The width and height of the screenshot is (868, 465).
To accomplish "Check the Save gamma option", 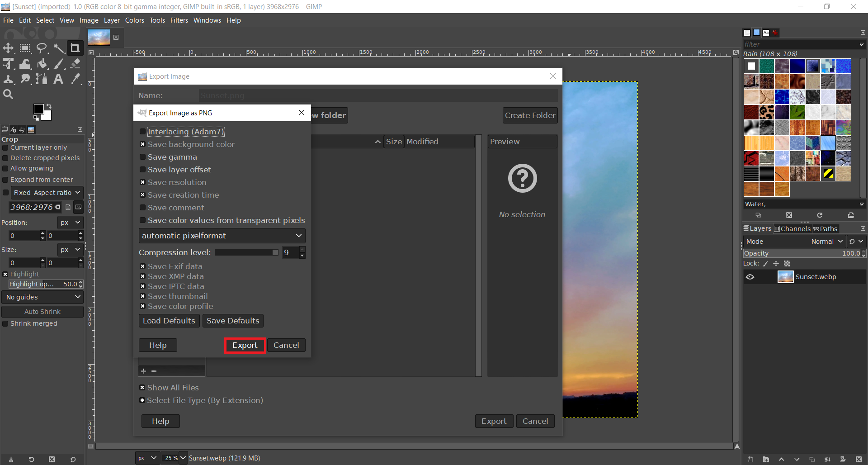I will pos(143,157).
